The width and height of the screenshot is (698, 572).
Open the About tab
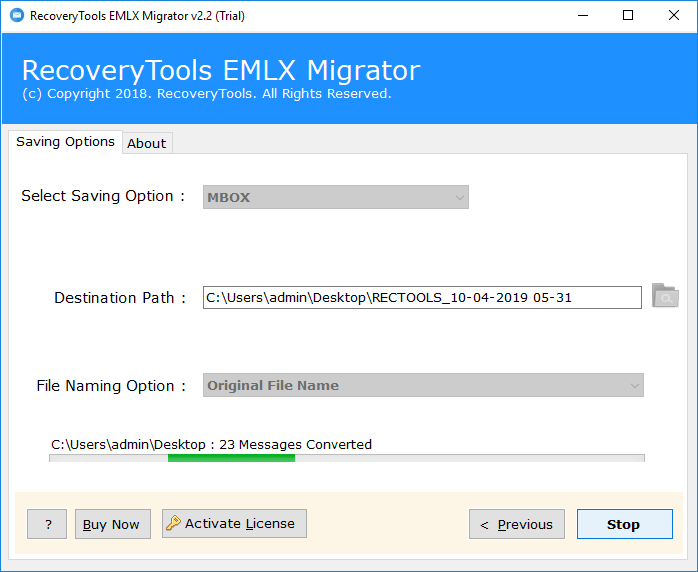[x=147, y=143]
